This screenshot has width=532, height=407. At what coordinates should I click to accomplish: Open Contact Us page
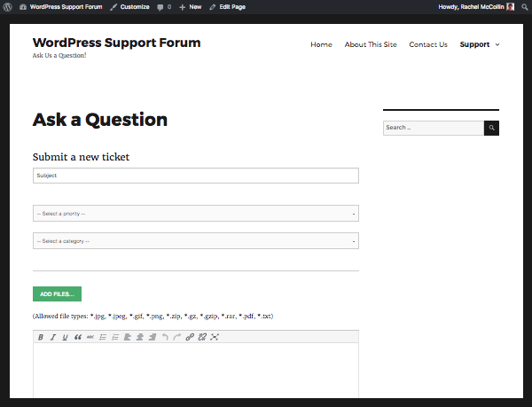click(x=428, y=44)
